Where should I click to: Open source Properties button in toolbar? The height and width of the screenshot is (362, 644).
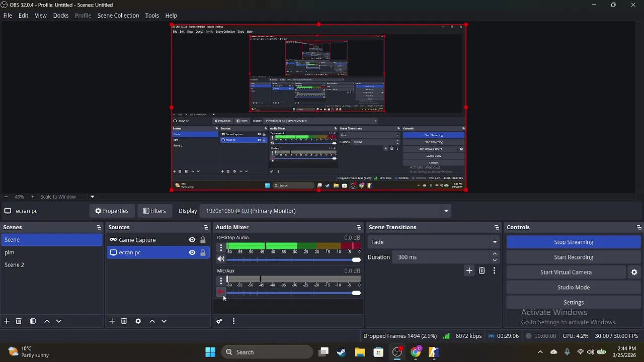(x=112, y=211)
